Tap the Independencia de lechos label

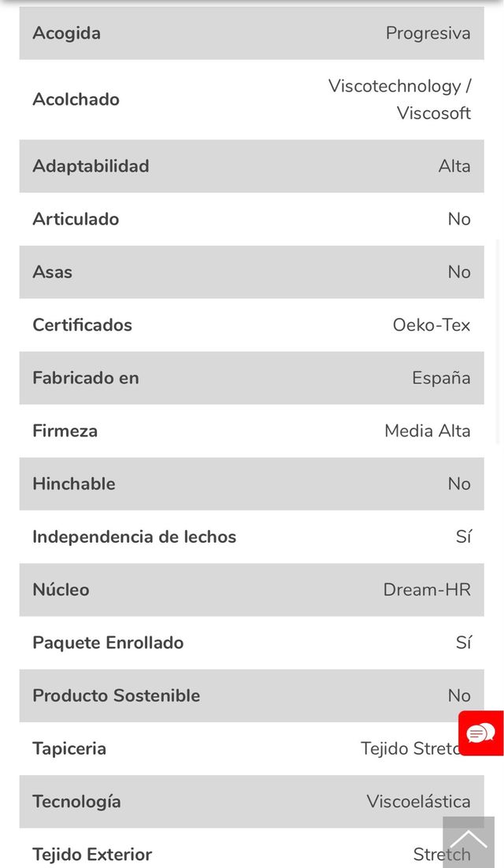(x=134, y=536)
